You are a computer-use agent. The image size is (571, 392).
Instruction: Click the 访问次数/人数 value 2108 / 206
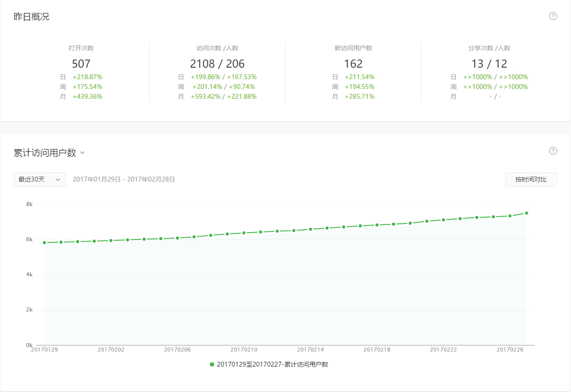(217, 64)
